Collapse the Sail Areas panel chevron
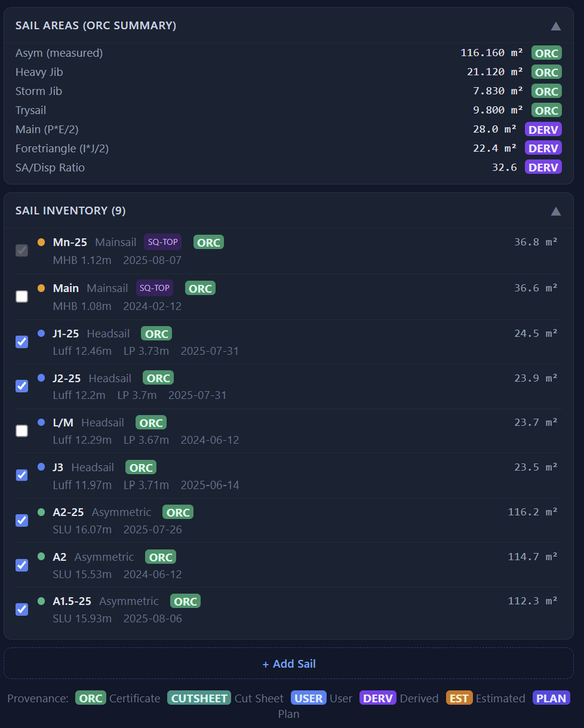 point(555,26)
